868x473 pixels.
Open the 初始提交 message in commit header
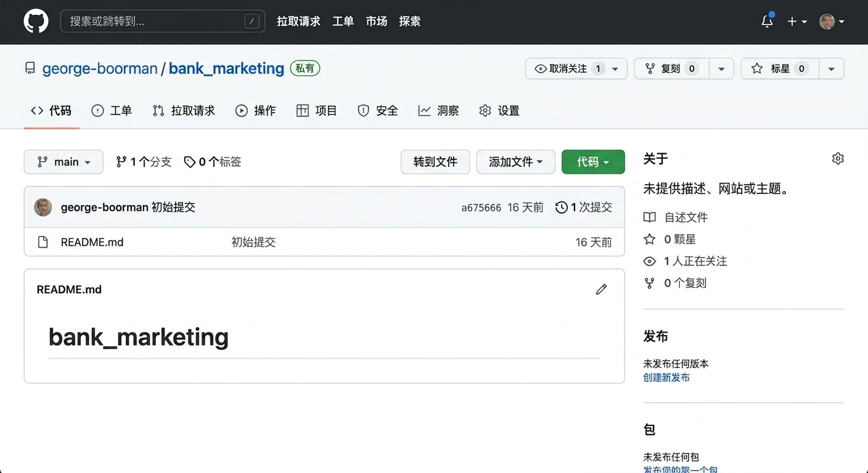pyautogui.click(x=173, y=208)
